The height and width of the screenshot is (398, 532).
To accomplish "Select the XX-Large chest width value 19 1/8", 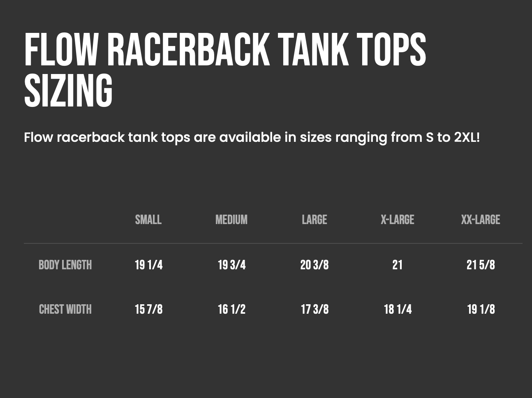I will point(481,310).
